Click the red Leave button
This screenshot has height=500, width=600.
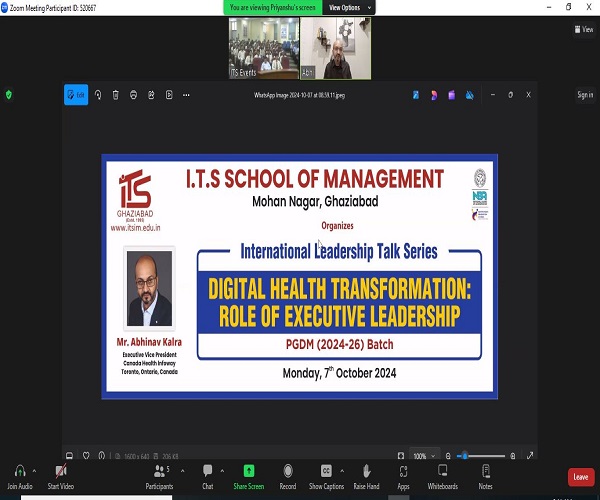coord(581,477)
